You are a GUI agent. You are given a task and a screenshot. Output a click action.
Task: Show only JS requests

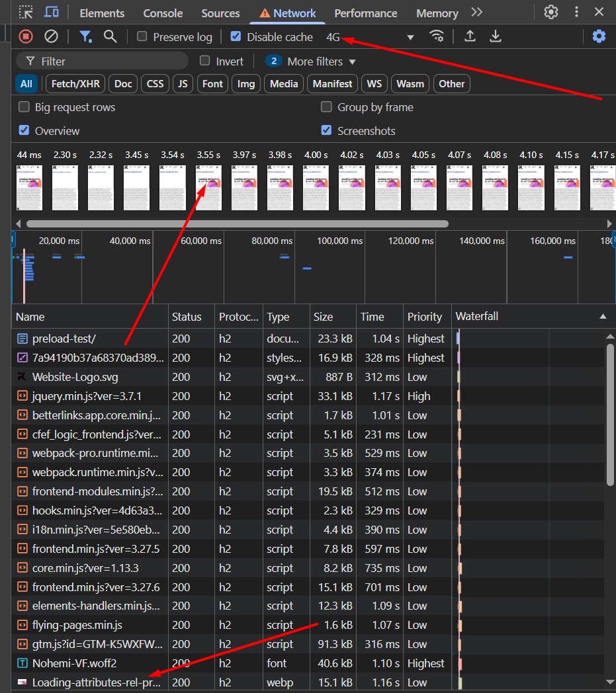coord(183,84)
